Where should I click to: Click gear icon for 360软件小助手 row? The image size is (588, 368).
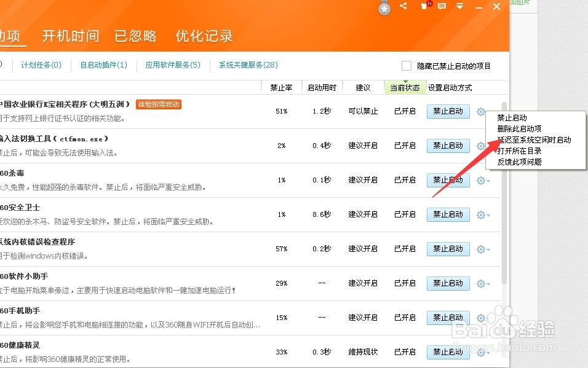483,284
